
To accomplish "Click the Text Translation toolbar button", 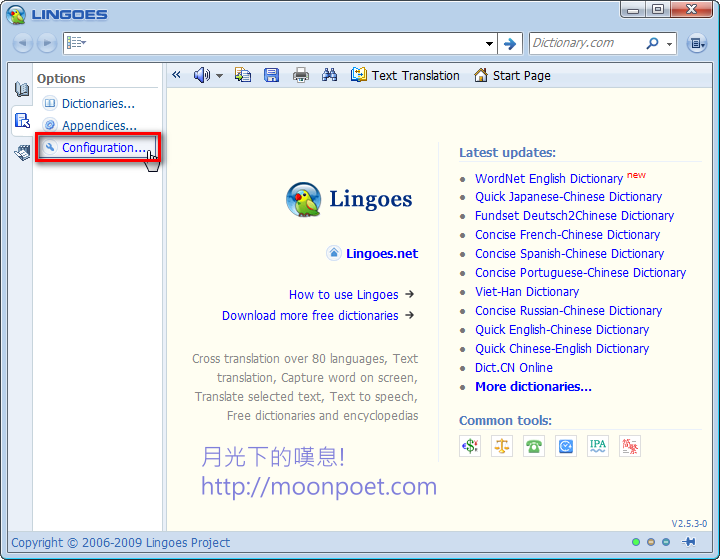I will (x=405, y=75).
